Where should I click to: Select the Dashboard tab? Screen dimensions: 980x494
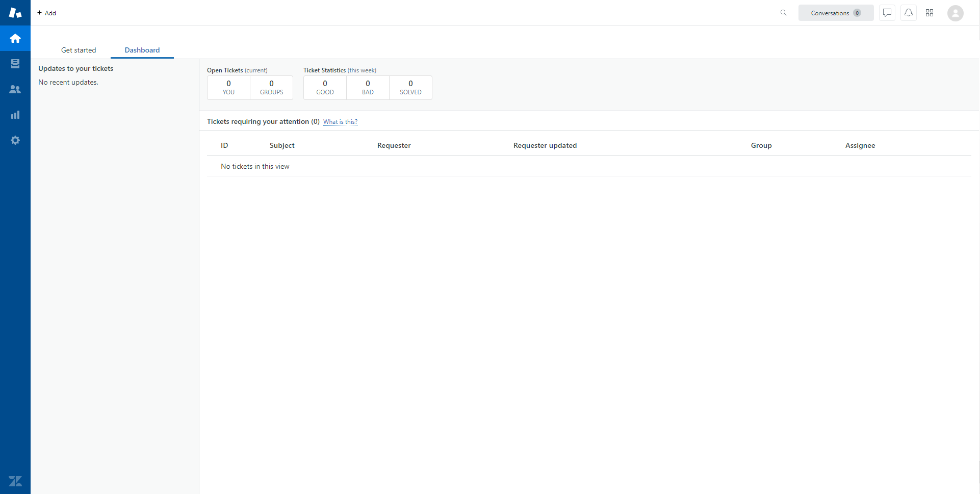point(142,50)
